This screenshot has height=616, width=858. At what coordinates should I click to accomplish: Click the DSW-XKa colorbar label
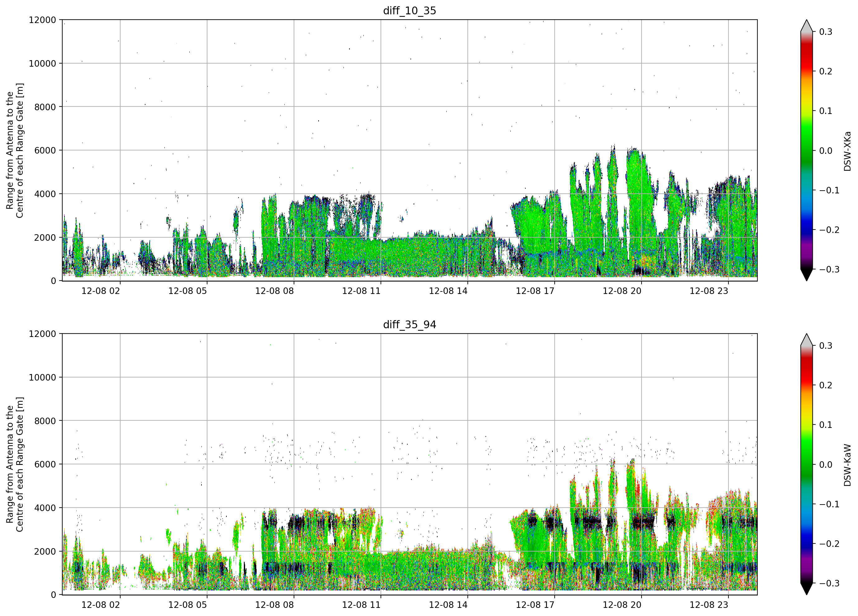(x=847, y=151)
